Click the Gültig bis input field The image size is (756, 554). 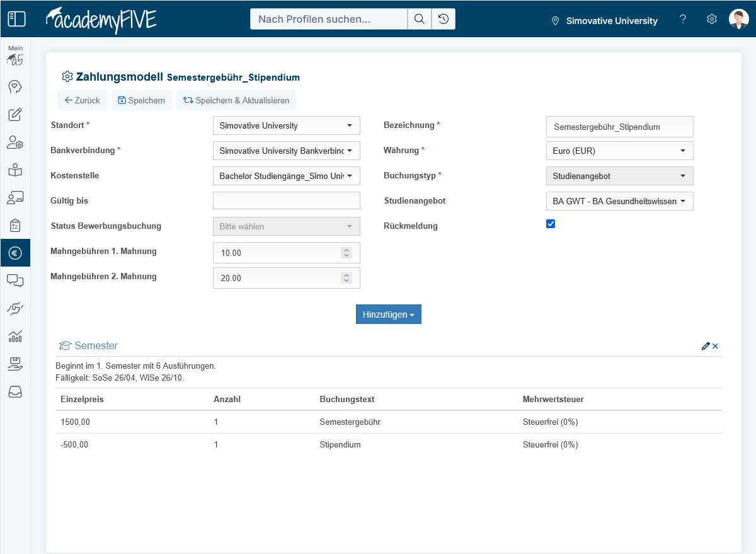(x=287, y=200)
